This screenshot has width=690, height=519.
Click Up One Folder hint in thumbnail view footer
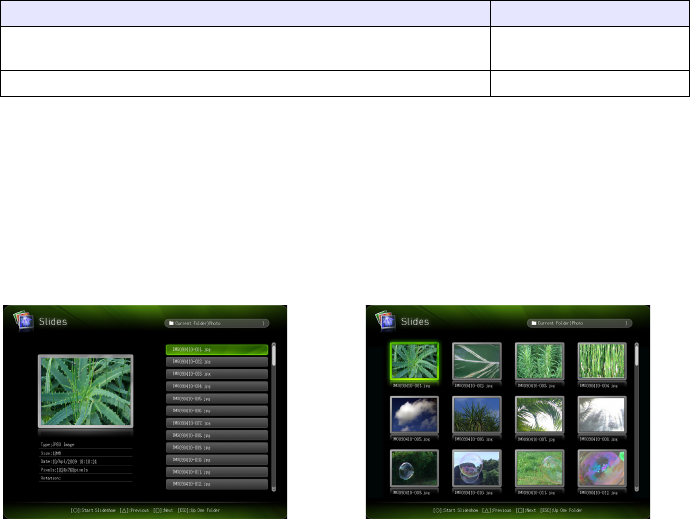[x=561, y=511]
